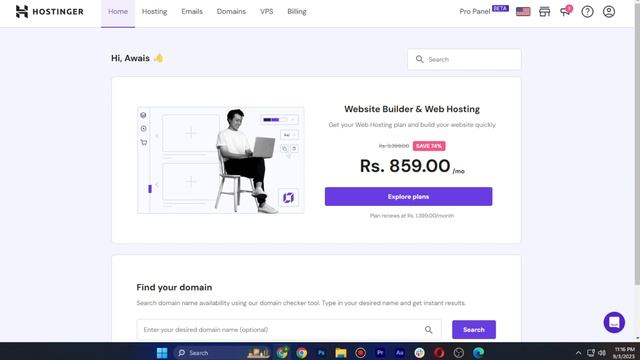
Task: Click the purple domain Search button
Action: coord(474,330)
